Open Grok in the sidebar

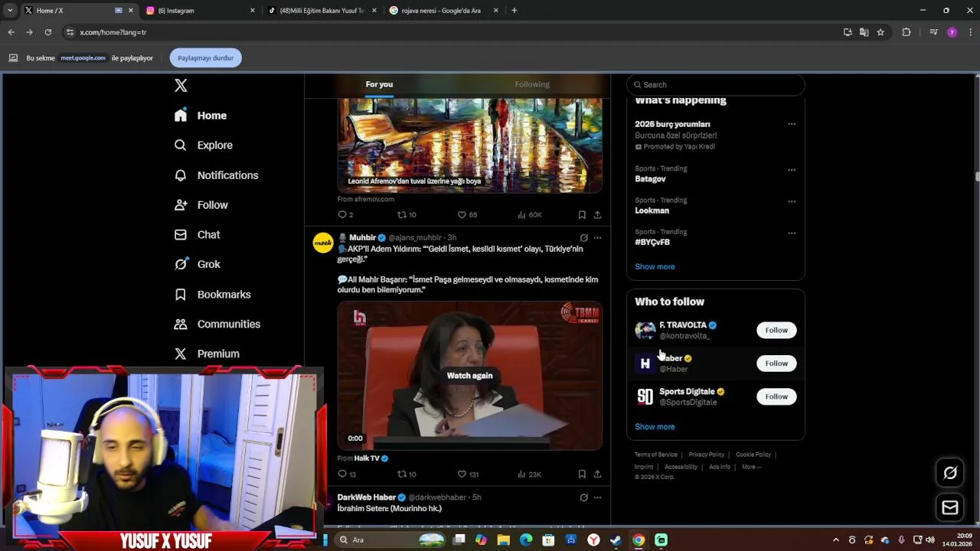tap(198, 265)
